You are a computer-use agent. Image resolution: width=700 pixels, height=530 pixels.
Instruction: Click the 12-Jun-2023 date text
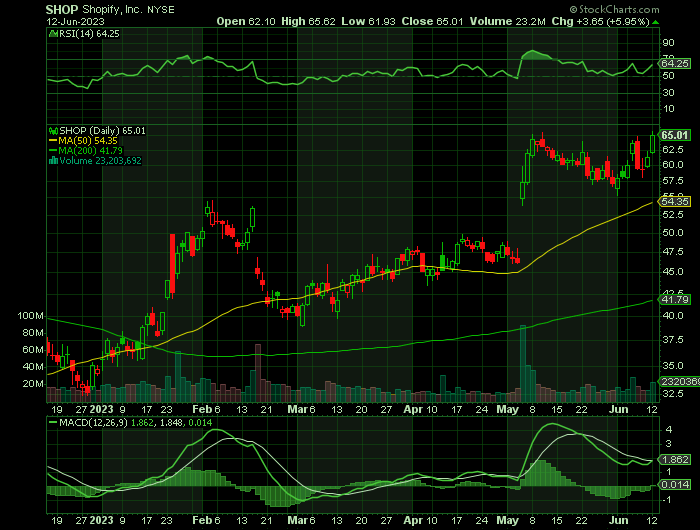(x=75, y=21)
